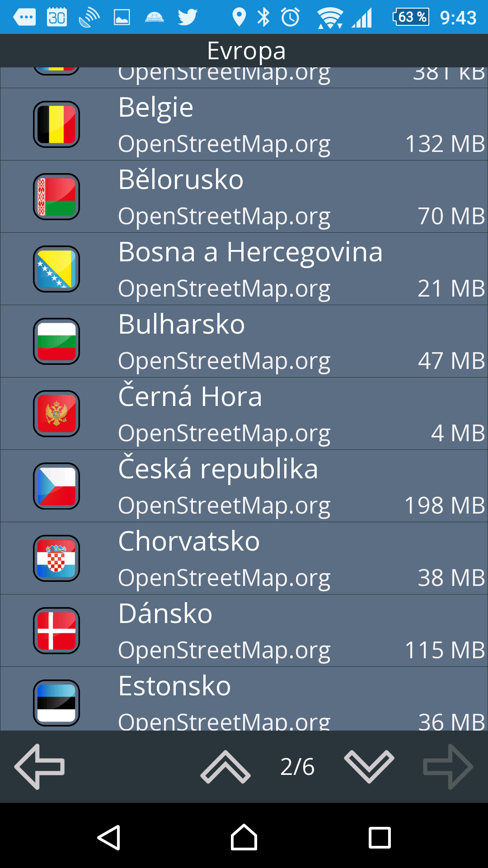
Task: Tap the Montenegro flag icon
Action: pos(56,414)
